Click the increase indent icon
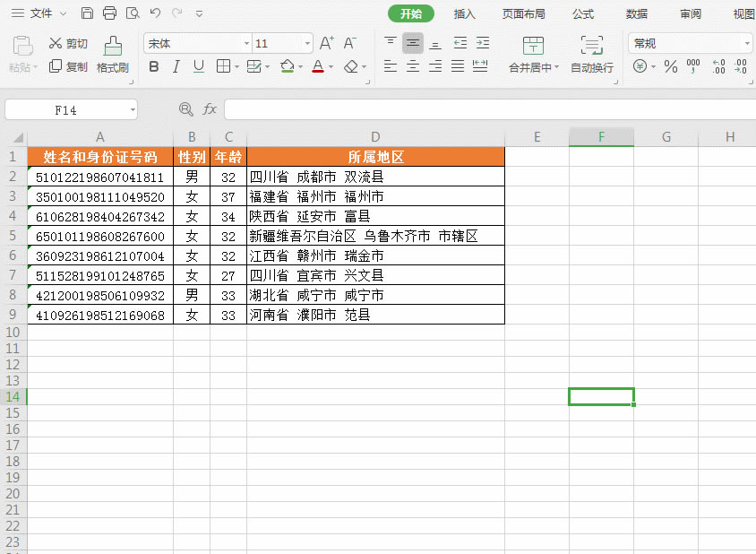This screenshot has height=554, width=756. point(483,43)
